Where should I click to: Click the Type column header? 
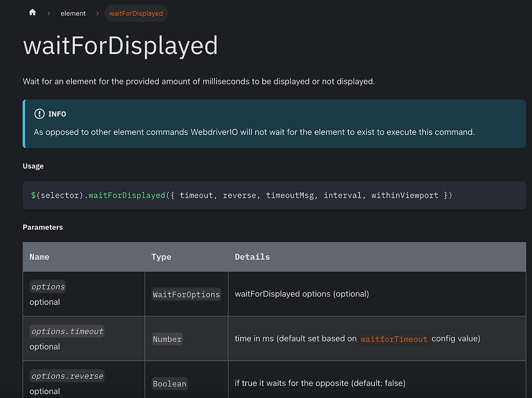pyautogui.click(x=161, y=257)
